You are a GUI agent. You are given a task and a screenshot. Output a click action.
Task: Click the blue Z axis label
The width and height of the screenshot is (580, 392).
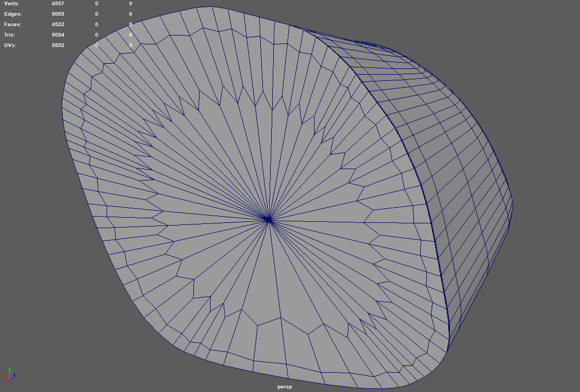(14, 375)
